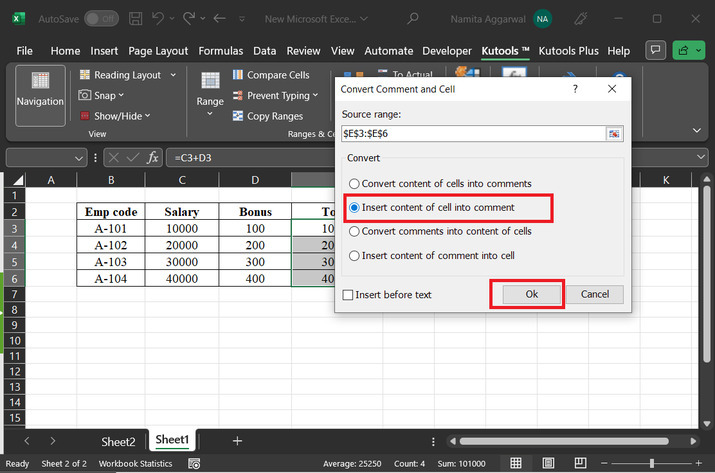This screenshot has height=473, width=715.
Task: Toggle the AutoSave switch
Action: coord(99,18)
